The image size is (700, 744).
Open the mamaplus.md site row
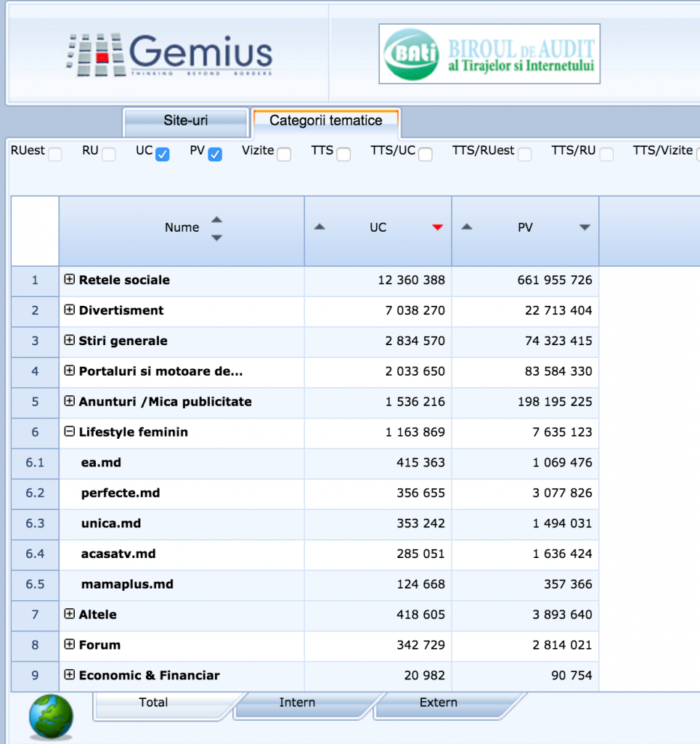pos(127,584)
